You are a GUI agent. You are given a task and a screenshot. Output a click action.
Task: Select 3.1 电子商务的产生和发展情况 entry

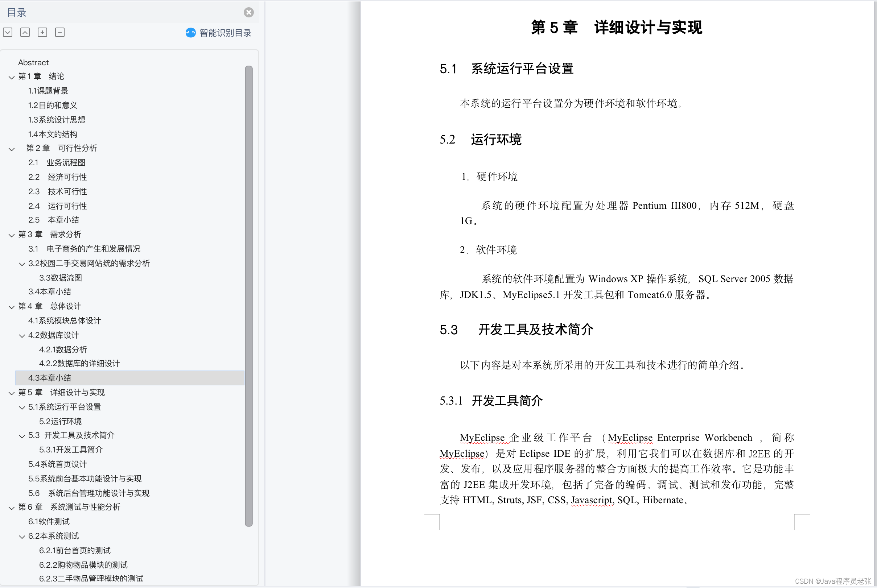coord(84,249)
